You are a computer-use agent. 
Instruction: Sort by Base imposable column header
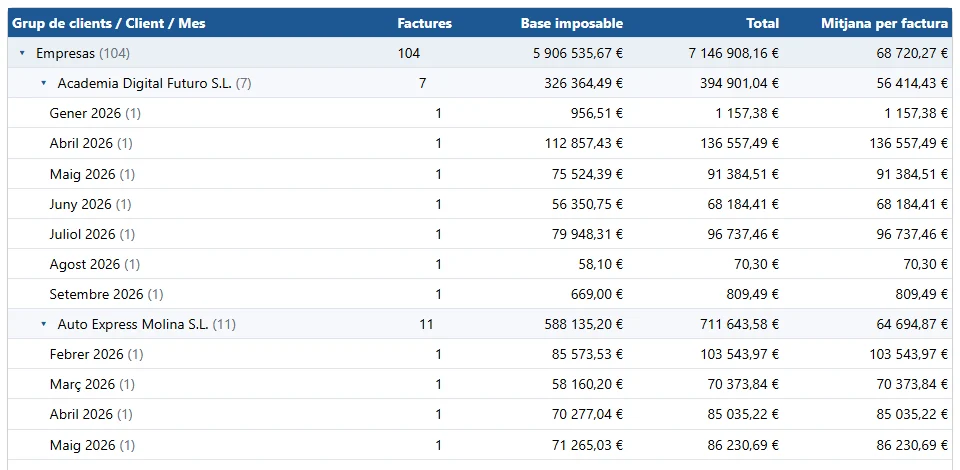coord(572,23)
